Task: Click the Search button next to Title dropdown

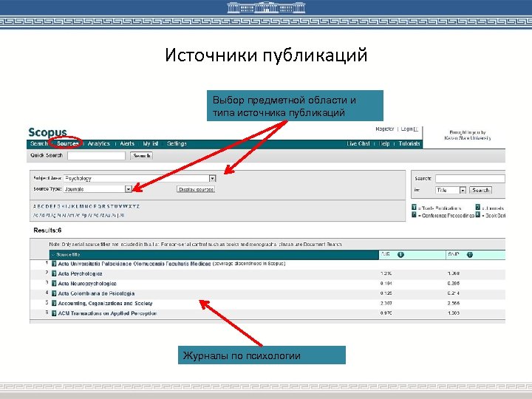Action: coord(481,190)
